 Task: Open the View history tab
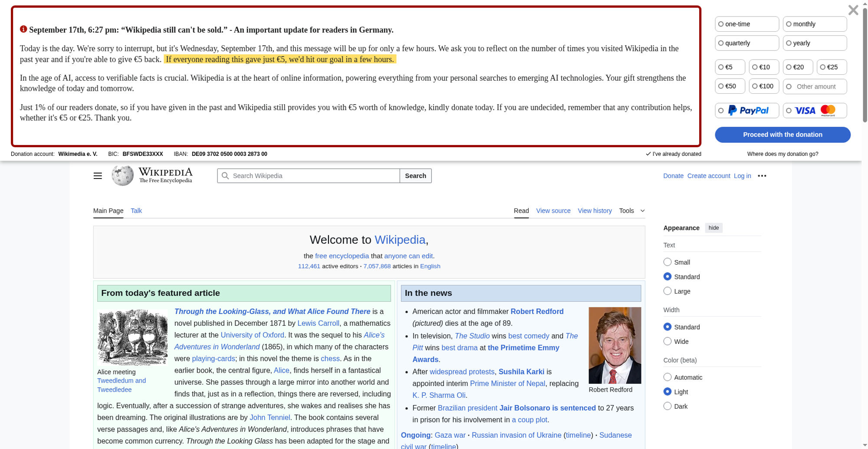point(595,211)
